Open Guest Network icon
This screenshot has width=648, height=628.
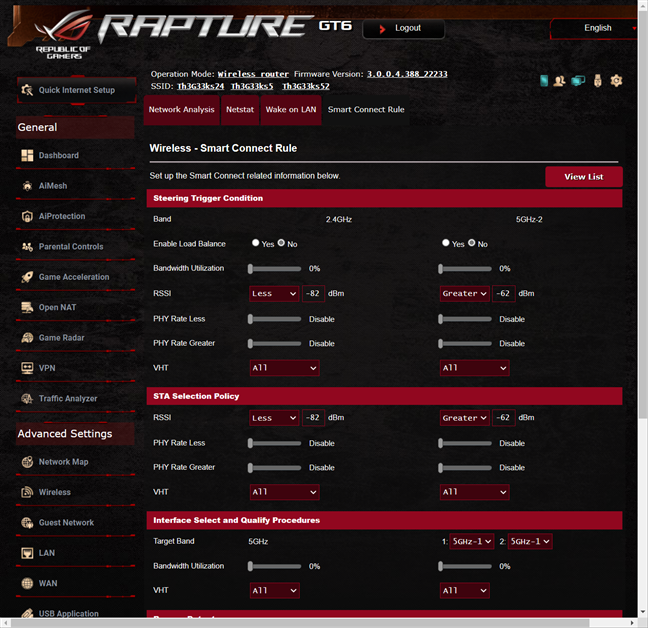[x=27, y=523]
